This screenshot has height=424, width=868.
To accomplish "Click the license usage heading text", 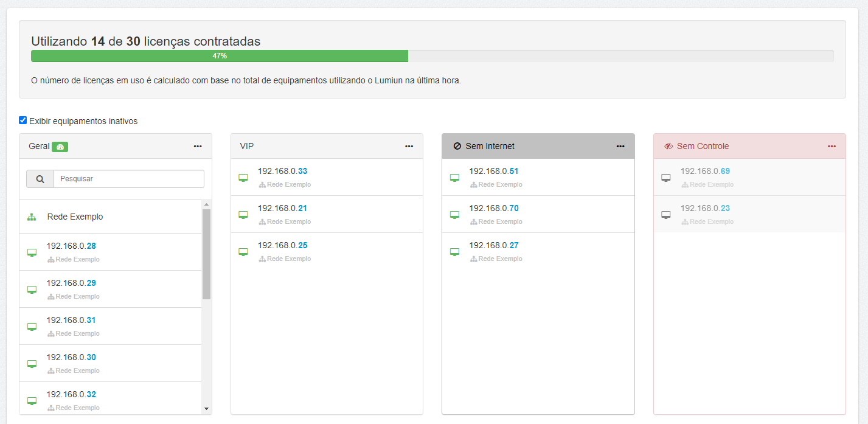I will pos(146,41).
